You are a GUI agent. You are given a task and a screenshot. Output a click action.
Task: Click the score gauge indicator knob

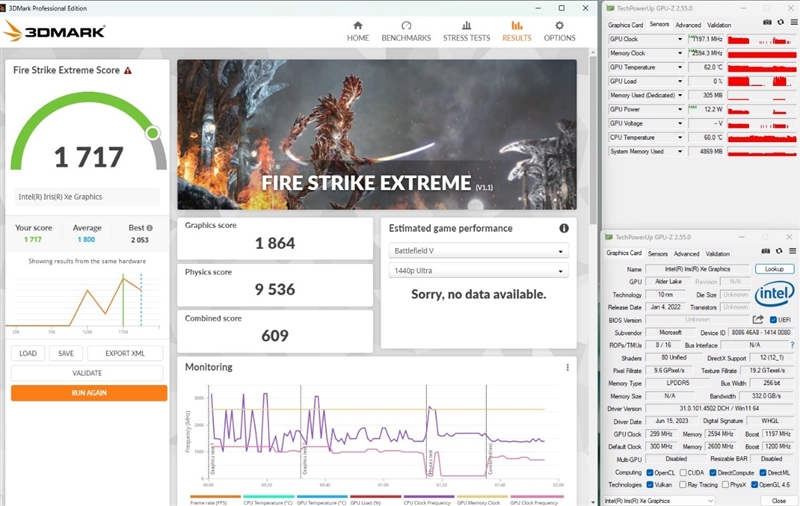tap(152, 133)
